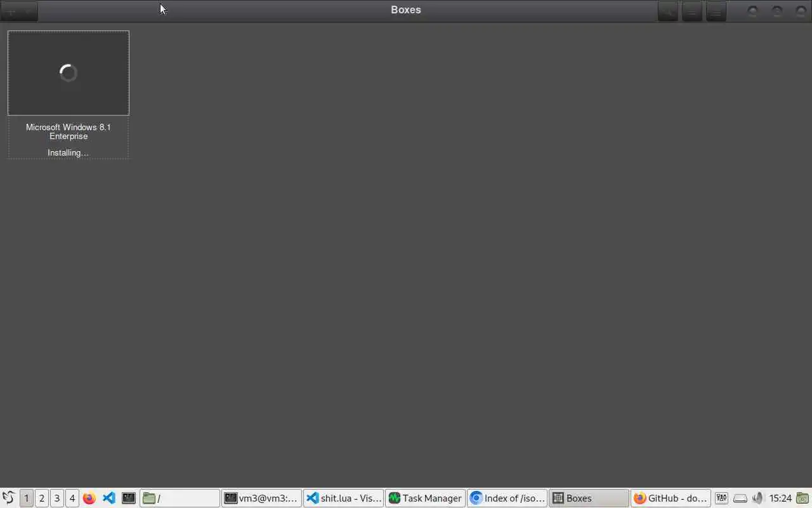Open the far-right tray folder icon
The height and width of the screenshot is (508, 812).
(803, 498)
